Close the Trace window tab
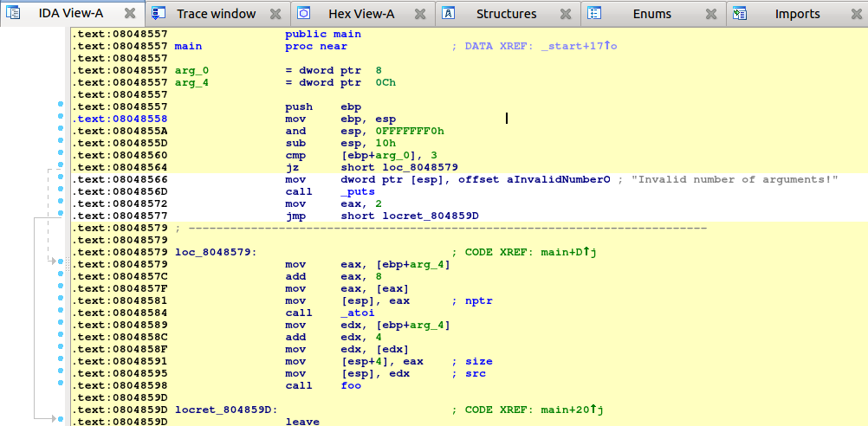868x426 pixels. tap(275, 14)
